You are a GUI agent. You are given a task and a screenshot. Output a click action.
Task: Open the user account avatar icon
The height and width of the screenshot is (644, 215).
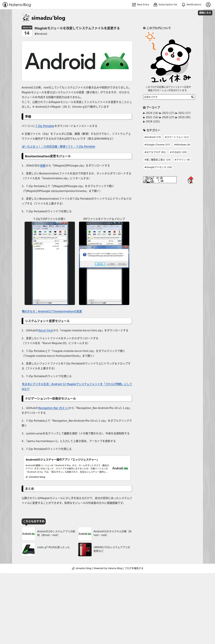coord(208,5)
